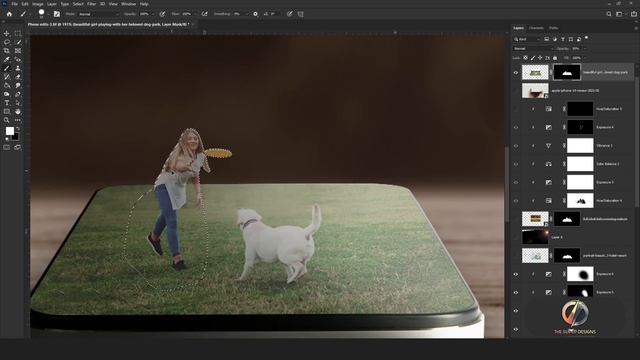Click the background color black swatch

pos(16,137)
